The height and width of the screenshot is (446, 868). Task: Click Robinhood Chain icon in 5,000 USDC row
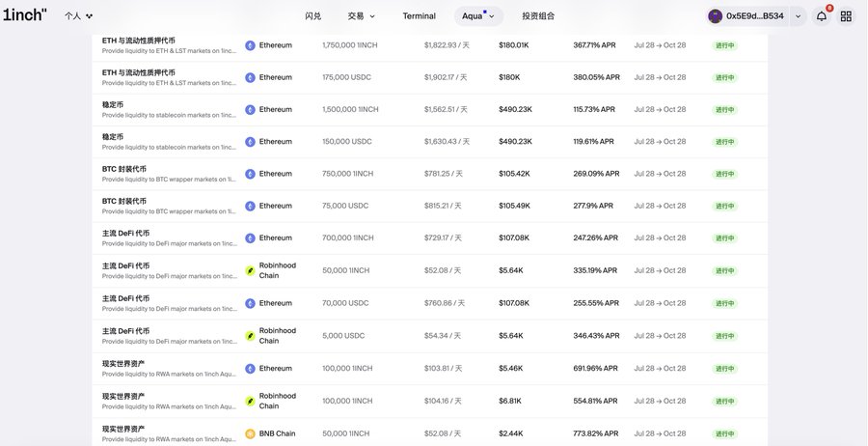coord(250,336)
